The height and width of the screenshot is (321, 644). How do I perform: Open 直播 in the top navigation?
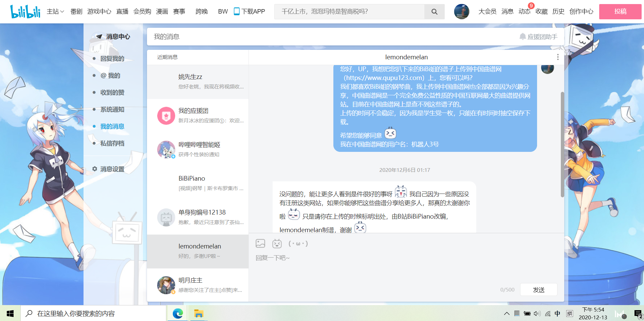click(x=122, y=12)
